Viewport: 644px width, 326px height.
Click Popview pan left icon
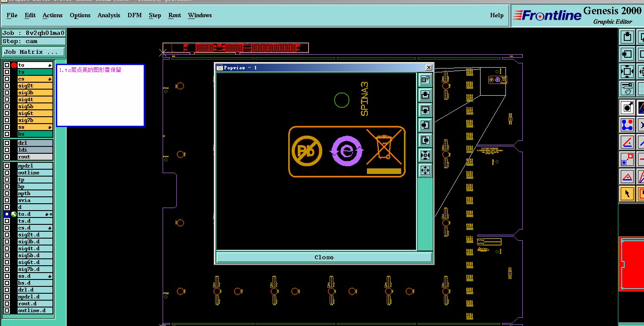coord(425,125)
